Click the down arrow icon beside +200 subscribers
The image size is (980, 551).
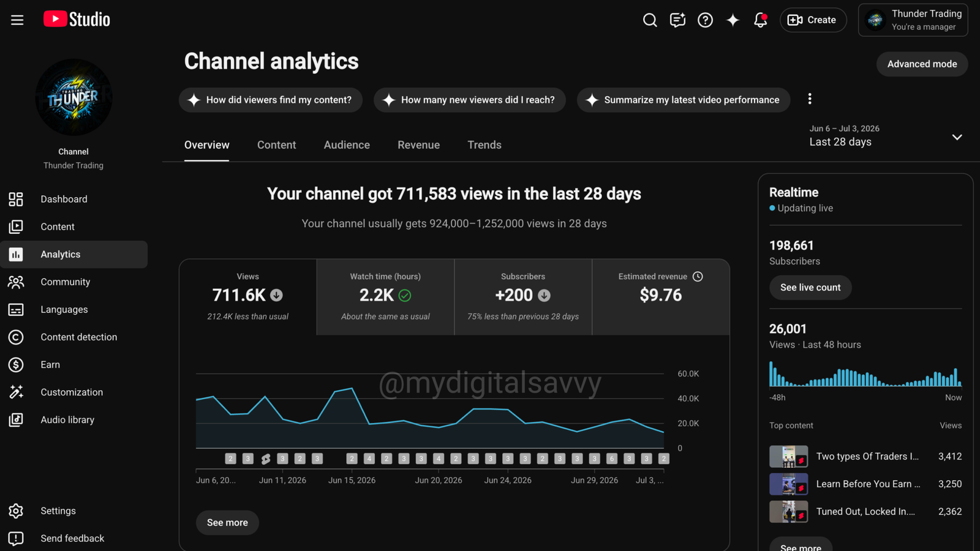click(544, 295)
